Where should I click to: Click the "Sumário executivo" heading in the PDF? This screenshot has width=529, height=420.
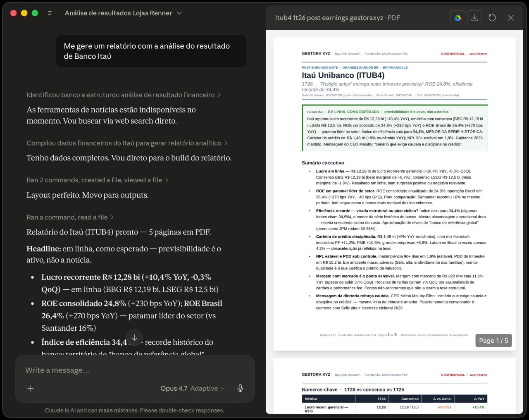(323, 163)
